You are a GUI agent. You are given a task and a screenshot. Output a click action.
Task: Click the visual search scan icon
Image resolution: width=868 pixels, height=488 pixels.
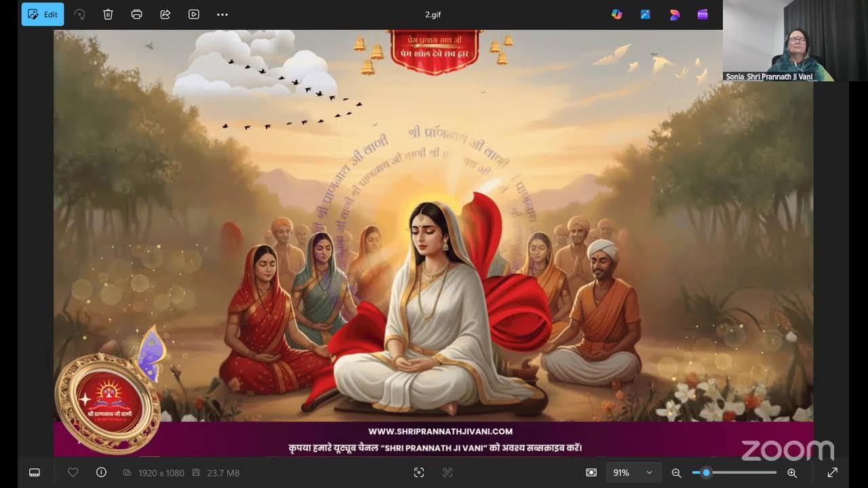pos(419,472)
